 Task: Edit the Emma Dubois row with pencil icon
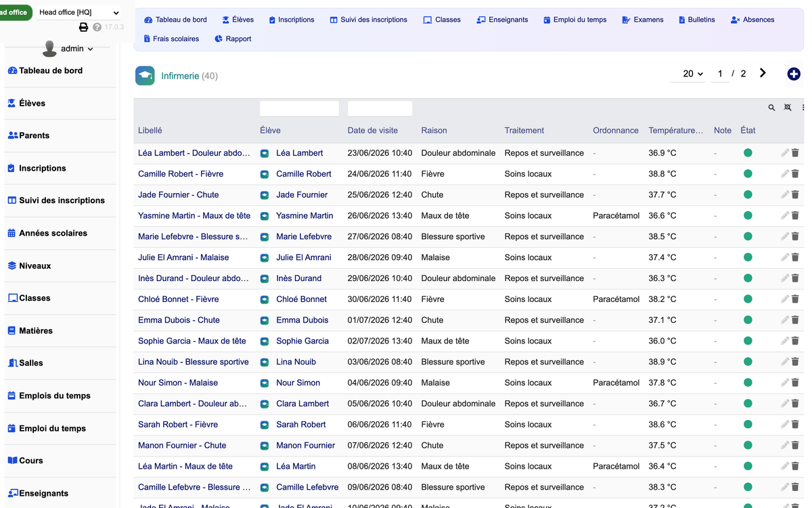[x=785, y=320]
